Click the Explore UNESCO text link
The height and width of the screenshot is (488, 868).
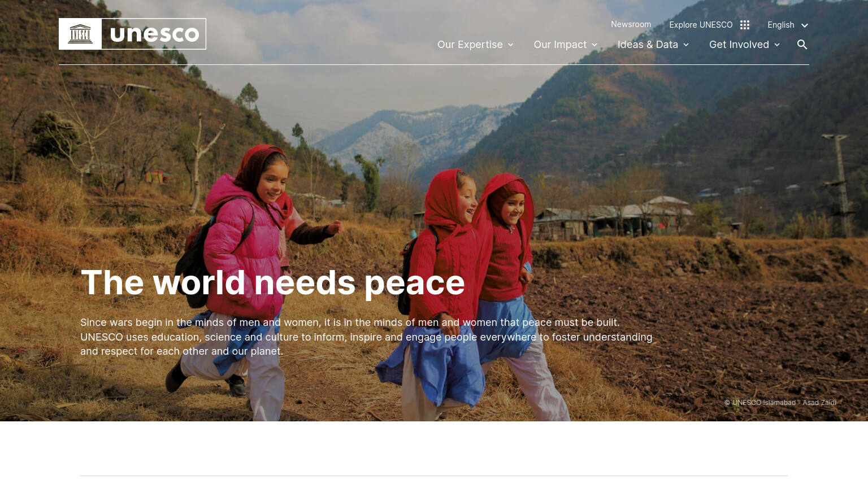coord(701,25)
